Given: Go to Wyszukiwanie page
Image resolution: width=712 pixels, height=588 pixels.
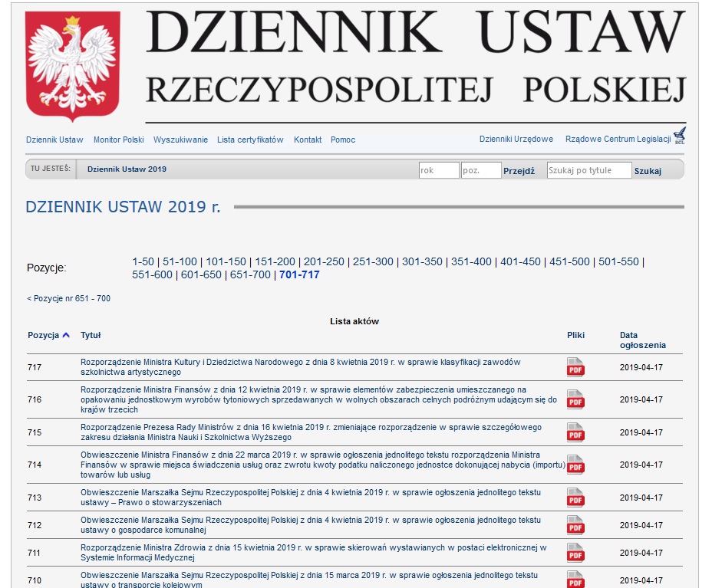Looking at the screenshot, I should [180, 140].
